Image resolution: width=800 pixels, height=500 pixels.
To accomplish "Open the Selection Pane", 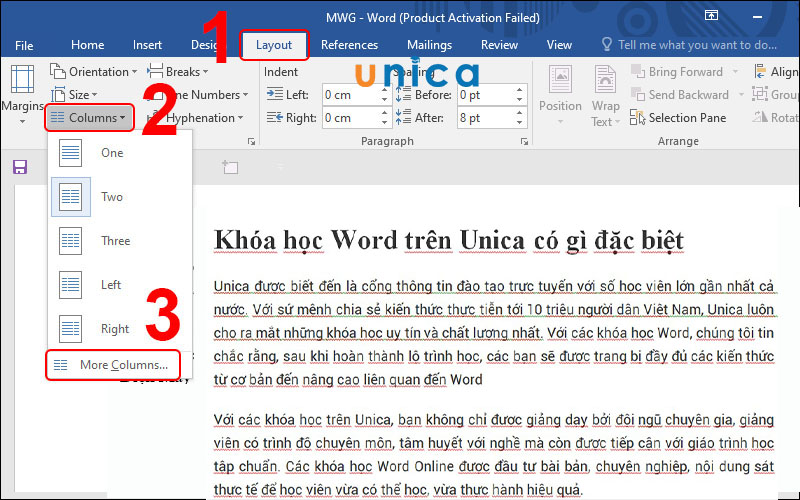I will tap(678, 118).
